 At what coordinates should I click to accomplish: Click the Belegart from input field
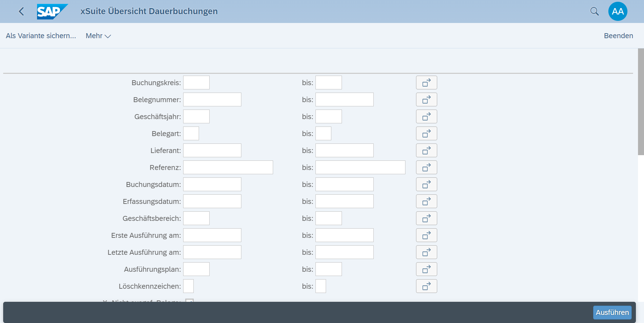coord(191,134)
